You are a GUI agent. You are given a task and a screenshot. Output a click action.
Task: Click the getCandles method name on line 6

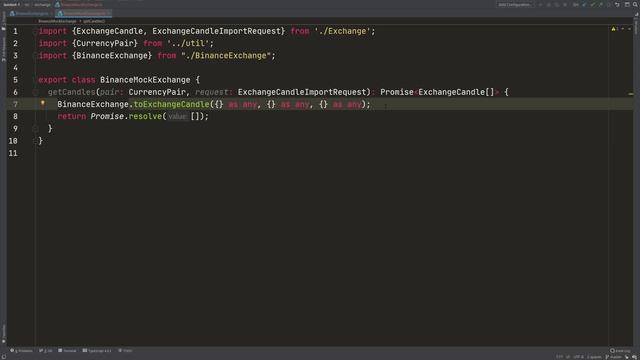[71, 92]
